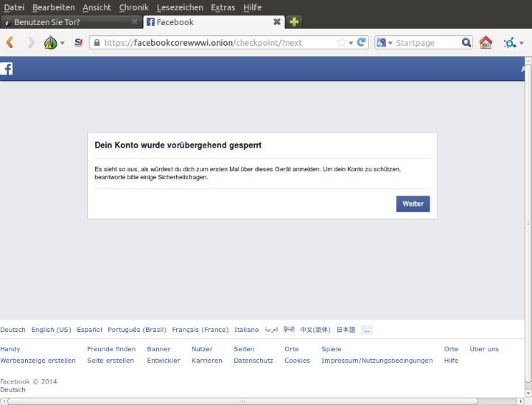Click the Facebook logo in the blue header
Screen dimensions: 532x405
6,69
